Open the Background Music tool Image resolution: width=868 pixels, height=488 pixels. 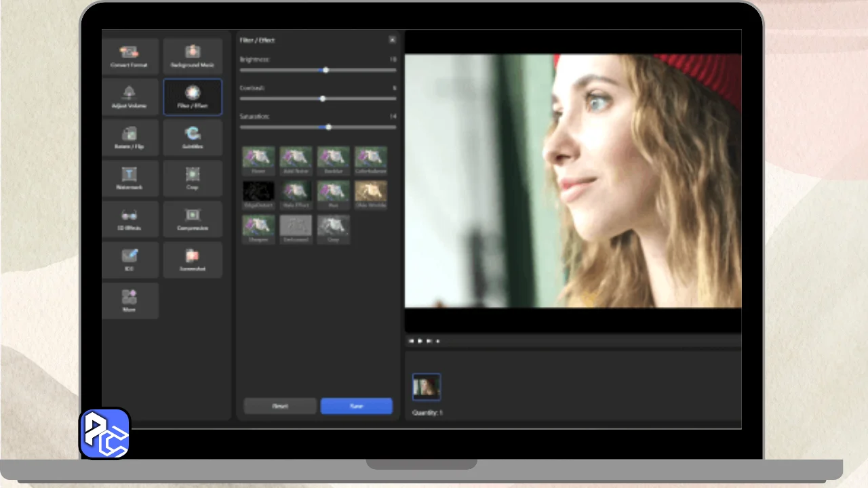pos(193,56)
